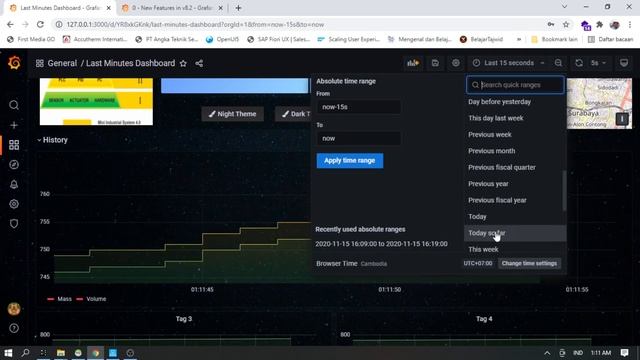This screenshot has height=360, width=640.
Task: Open the Explore compass icon in sidebar
Action: point(14,164)
